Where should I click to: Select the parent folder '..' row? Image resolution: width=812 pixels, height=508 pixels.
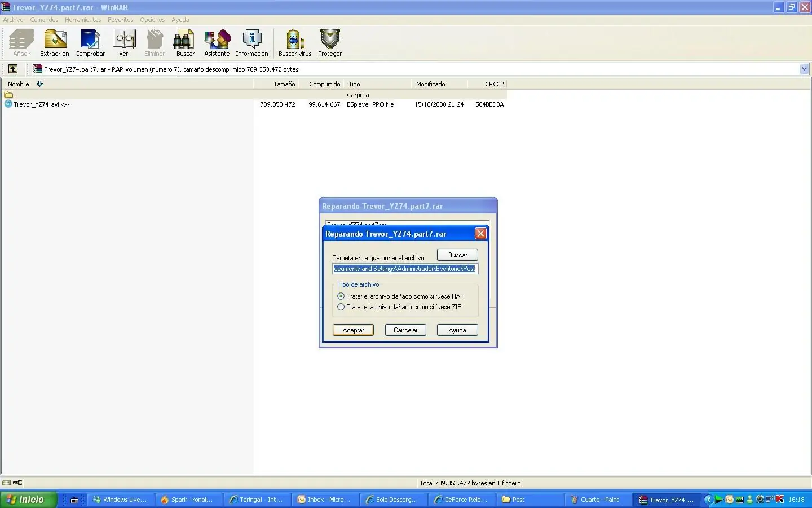pyautogui.click(x=254, y=95)
